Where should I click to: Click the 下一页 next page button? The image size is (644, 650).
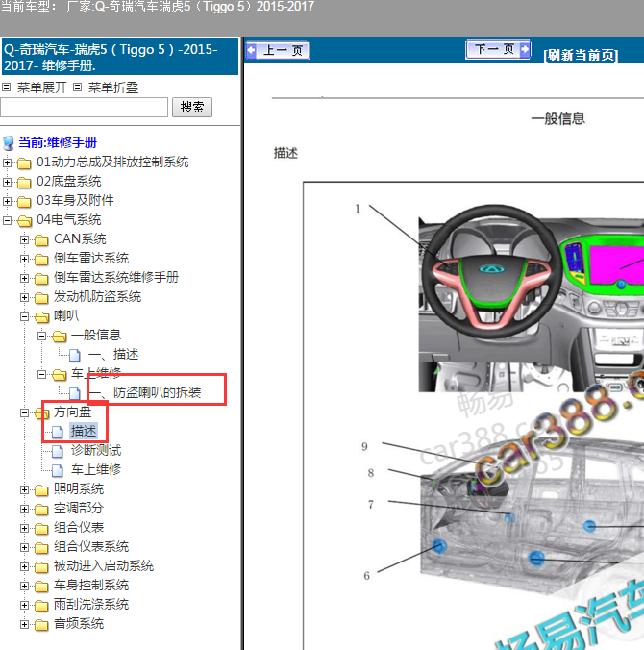(498, 50)
